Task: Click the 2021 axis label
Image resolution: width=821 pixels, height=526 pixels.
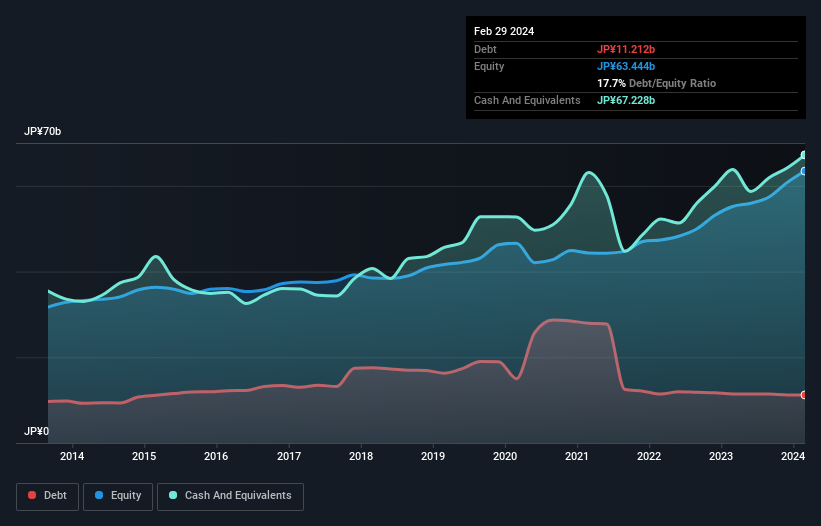Action: pos(577,456)
